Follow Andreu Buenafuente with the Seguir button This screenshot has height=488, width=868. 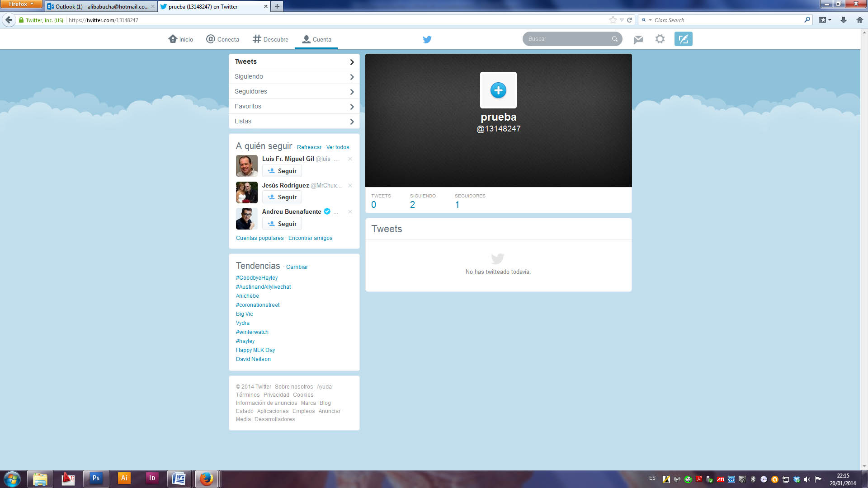(282, 224)
